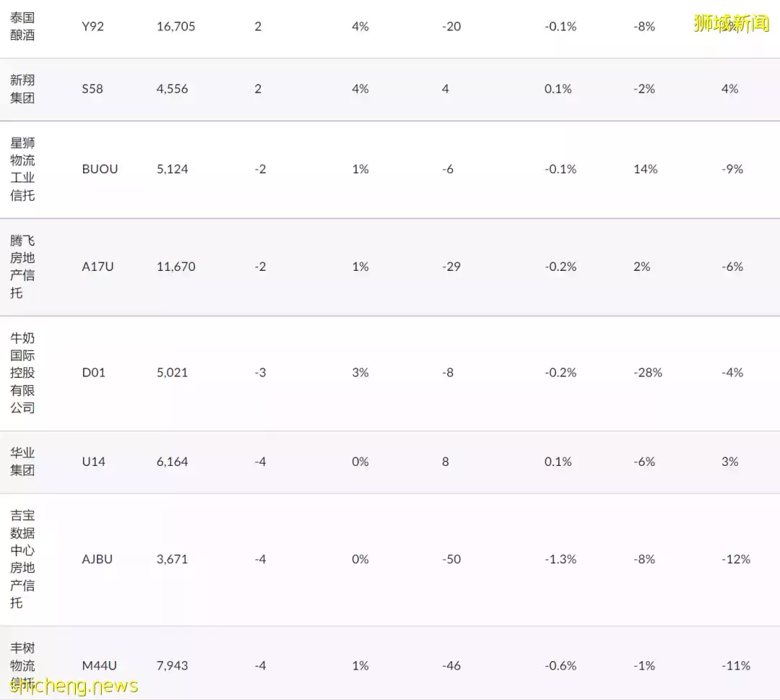The height and width of the screenshot is (700, 780).
Task: Click the 新翔集团 row name
Action: [22, 89]
